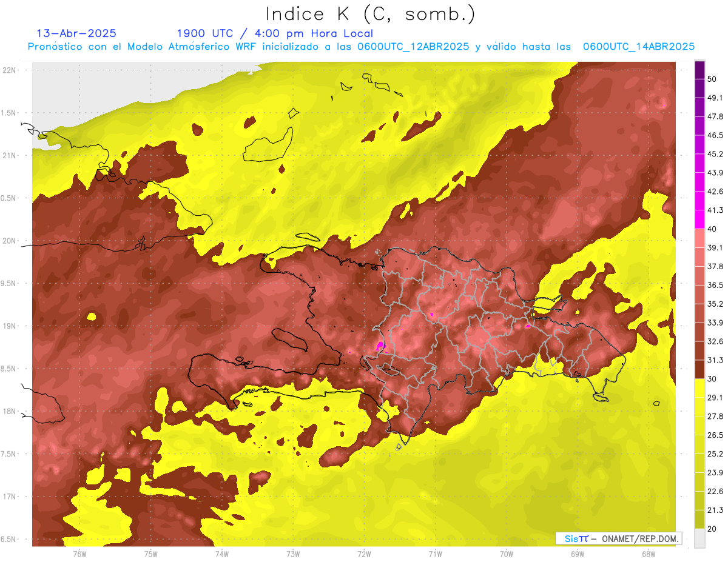
Task: Click the "29.1" legend value
Action: tap(715, 398)
